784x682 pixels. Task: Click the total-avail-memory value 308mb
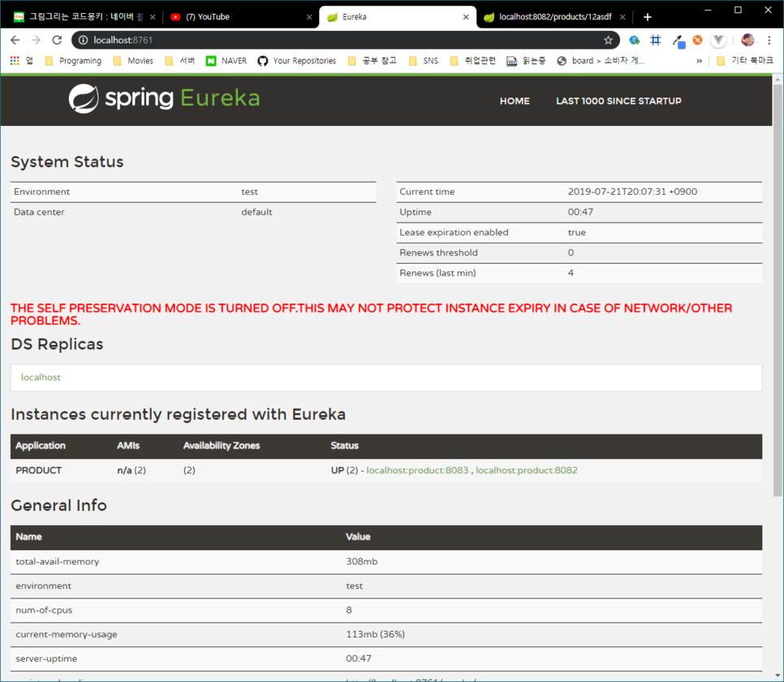tap(361, 561)
